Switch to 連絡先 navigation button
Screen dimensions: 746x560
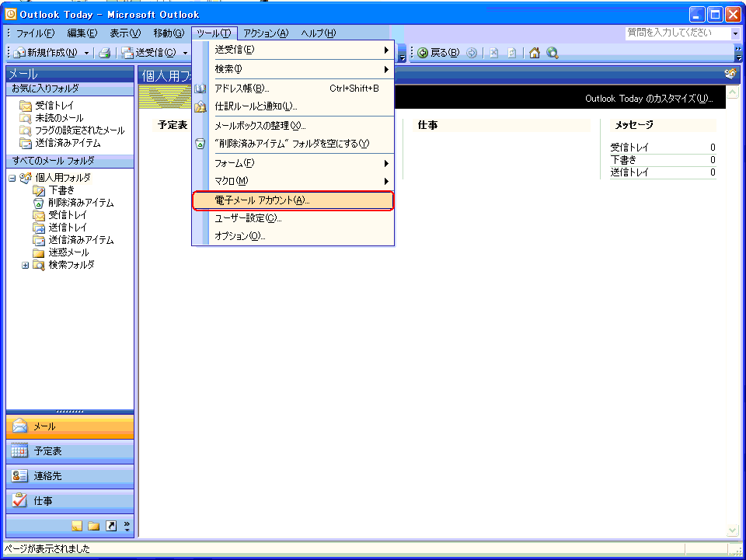coord(70,476)
